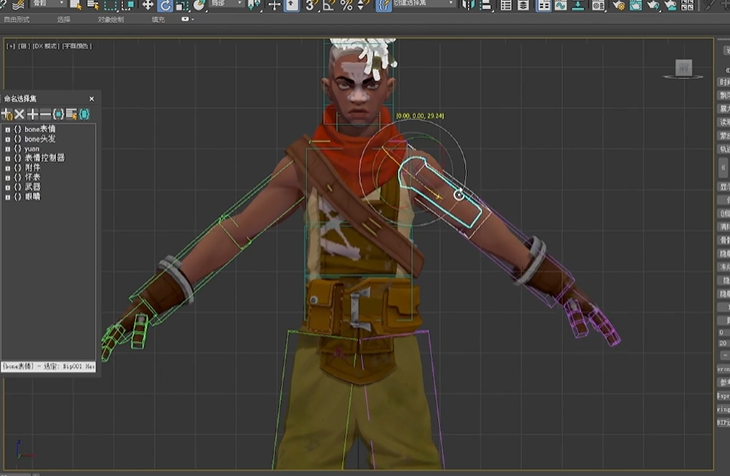Screen dimensions: 730x476
Task: Expand the bone头发 selection set
Action: (7, 139)
